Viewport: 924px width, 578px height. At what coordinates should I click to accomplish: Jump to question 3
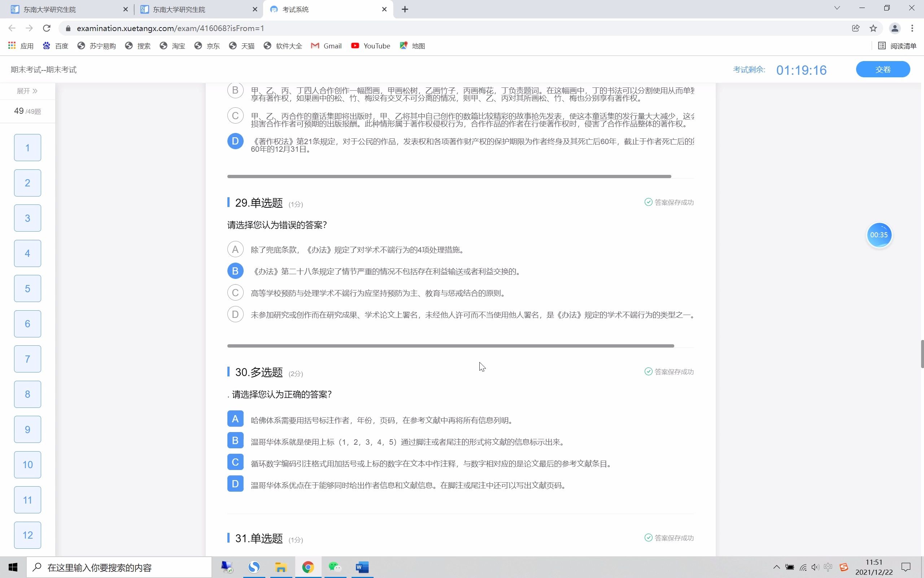tap(27, 218)
